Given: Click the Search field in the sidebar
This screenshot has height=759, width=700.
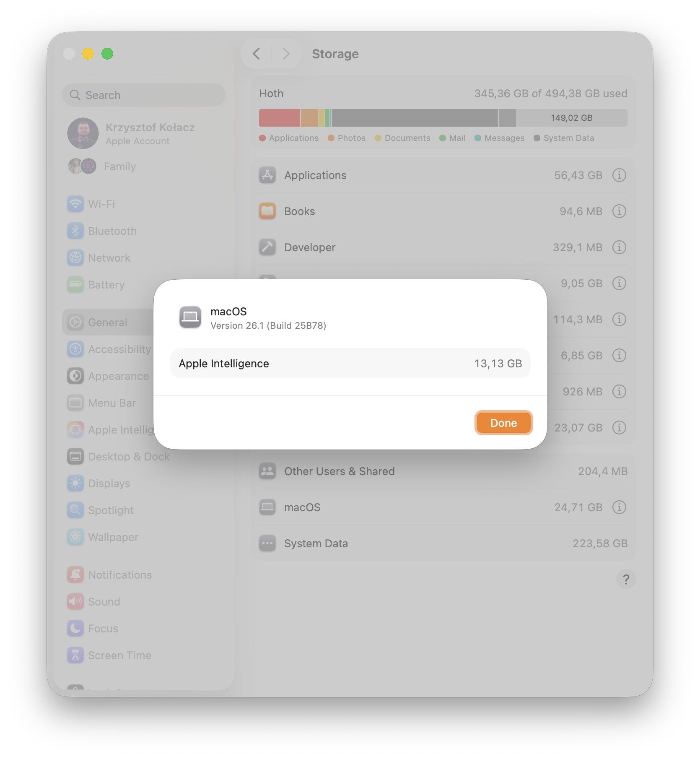Looking at the screenshot, I should coord(143,95).
